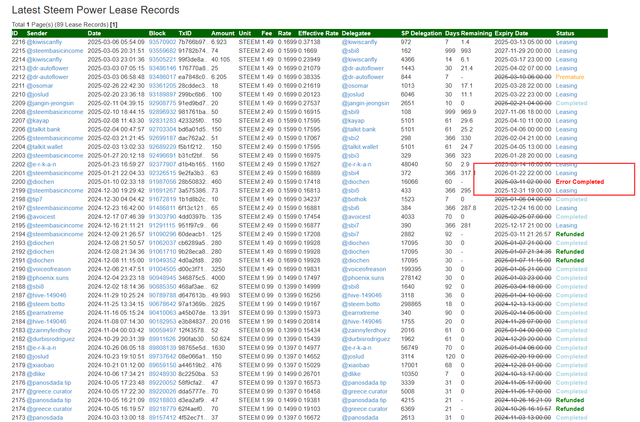Screen dimensions: 640x422
Task: Select SP delegation value 278142
Action: (x=411, y=278)
